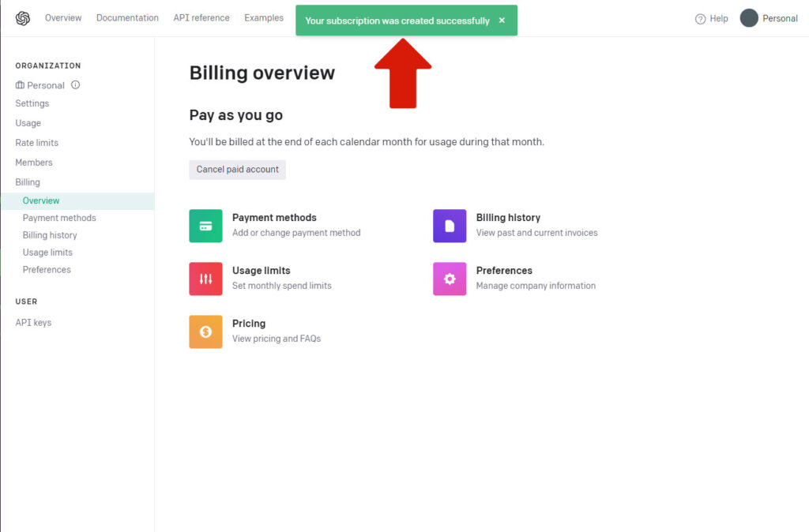Expand the Billing section in sidebar
Screen dimensions: 809x532
point(28,182)
